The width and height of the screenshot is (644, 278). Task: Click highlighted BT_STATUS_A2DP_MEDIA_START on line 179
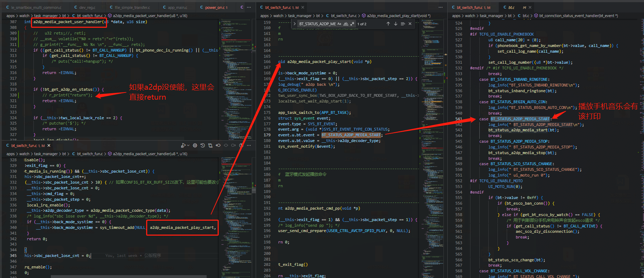click(351, 135)
